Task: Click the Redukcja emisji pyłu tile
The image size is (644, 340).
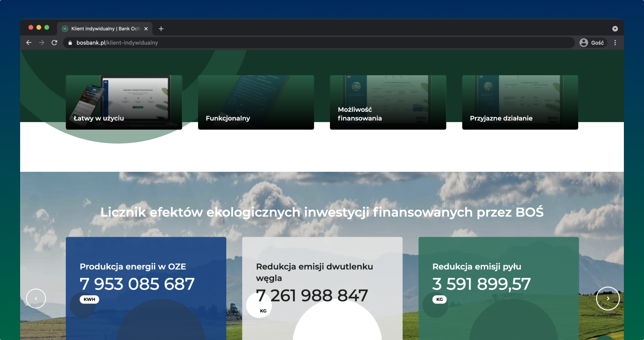Action: (498, 286)
